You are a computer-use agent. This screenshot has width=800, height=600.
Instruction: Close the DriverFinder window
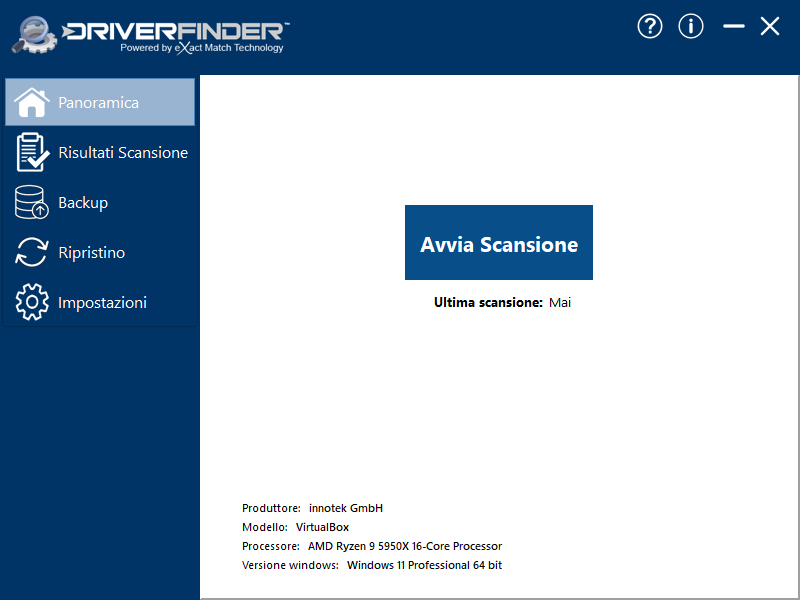pyautogui.click(x=770, y=26)
